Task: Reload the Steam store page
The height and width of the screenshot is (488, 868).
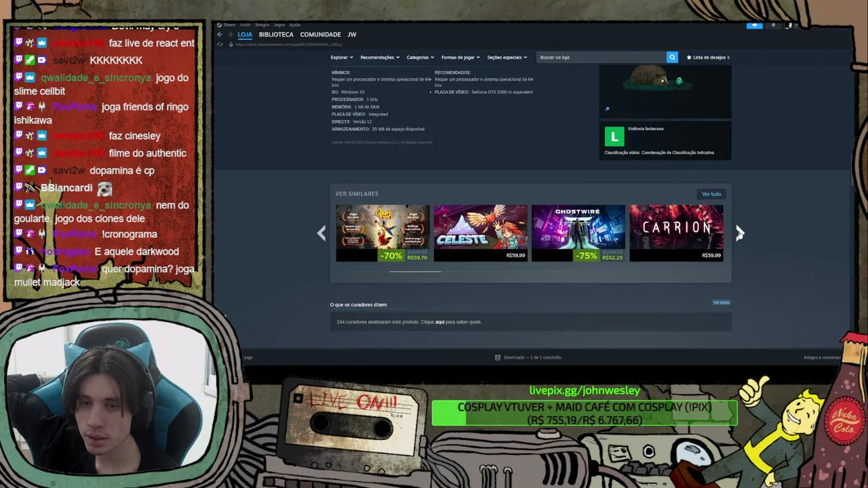Action: pyautogui.click(x=220, y=44)
